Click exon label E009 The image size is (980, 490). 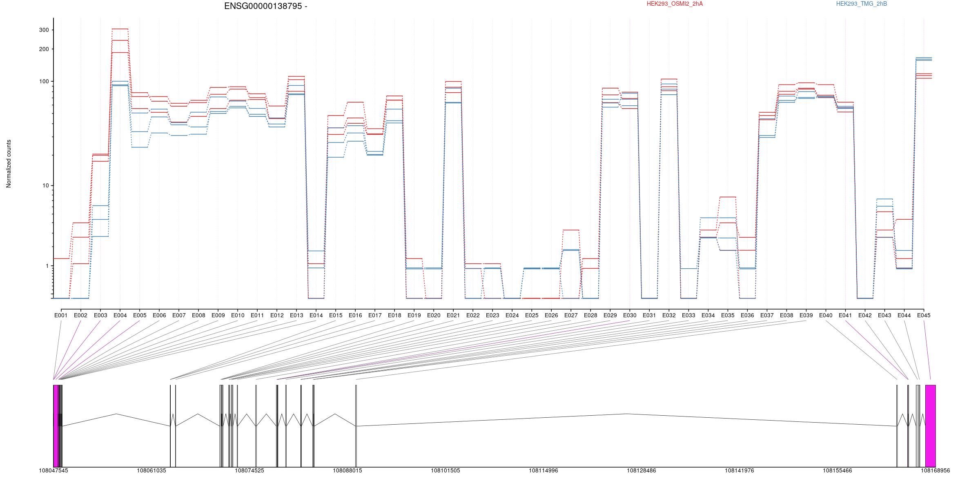tap(218, 315)
